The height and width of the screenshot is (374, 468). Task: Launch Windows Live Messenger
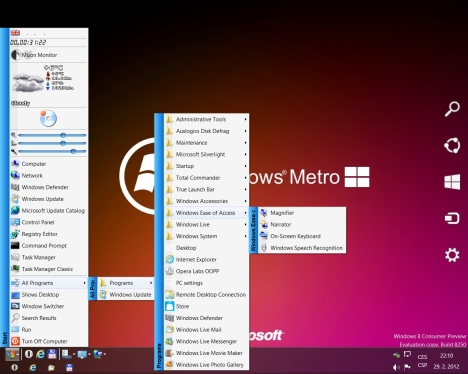coord(206,341)
